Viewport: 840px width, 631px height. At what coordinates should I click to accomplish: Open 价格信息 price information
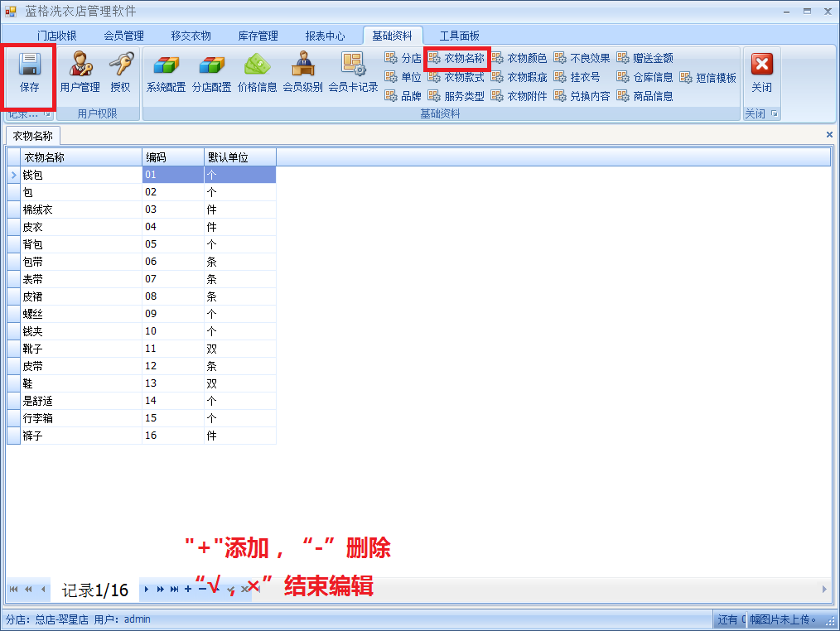pos(257,71)
